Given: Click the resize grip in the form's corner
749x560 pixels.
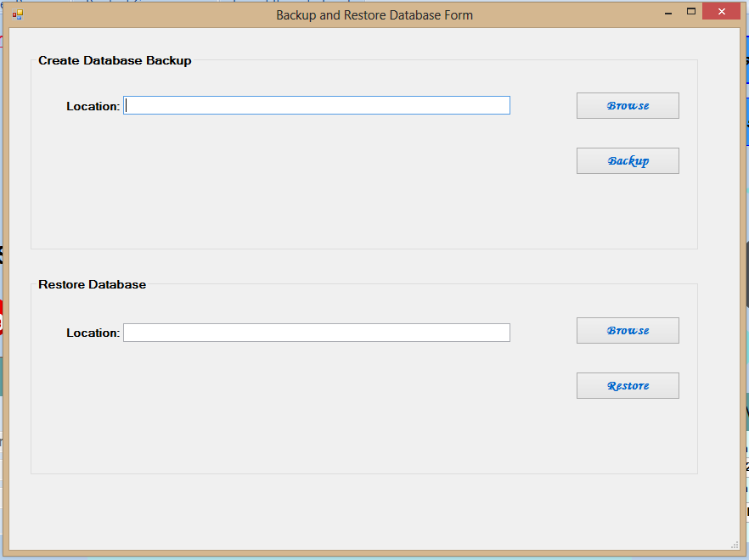Looking at the screenshot, I should (x=735, y=545).
